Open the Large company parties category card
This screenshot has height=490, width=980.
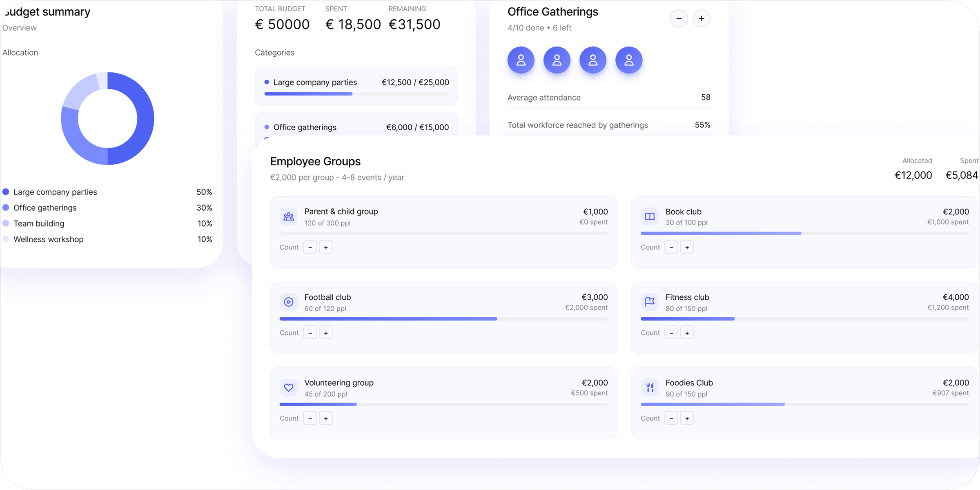[356, 86]
